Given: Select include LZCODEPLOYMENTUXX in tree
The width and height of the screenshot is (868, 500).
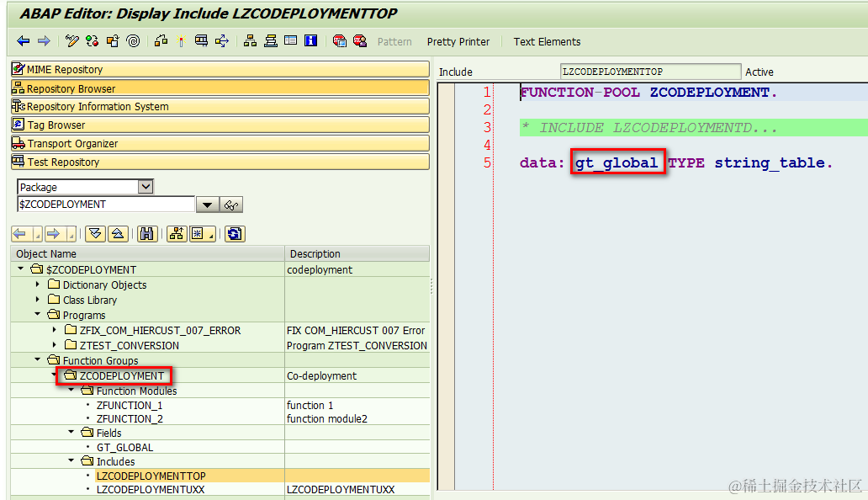Looking at the screenshot, I should tap(151, 490).
